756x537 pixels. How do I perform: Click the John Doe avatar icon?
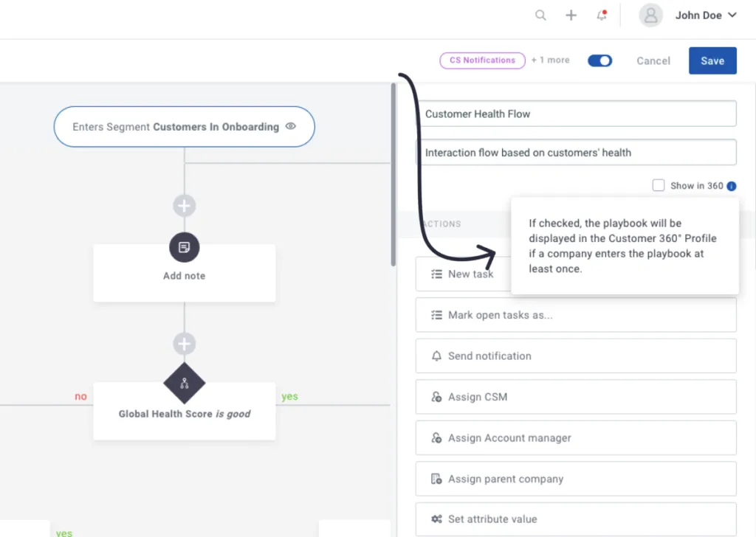point(650,15)
